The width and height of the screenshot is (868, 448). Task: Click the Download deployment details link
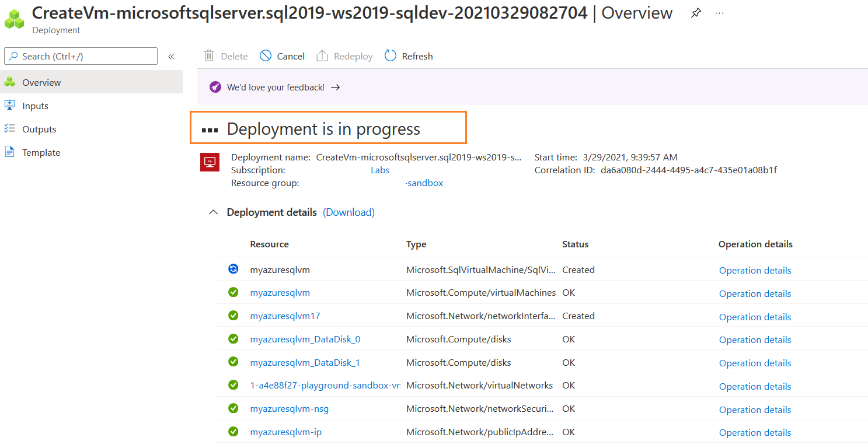pyautogui.click(x=348, y=212)
